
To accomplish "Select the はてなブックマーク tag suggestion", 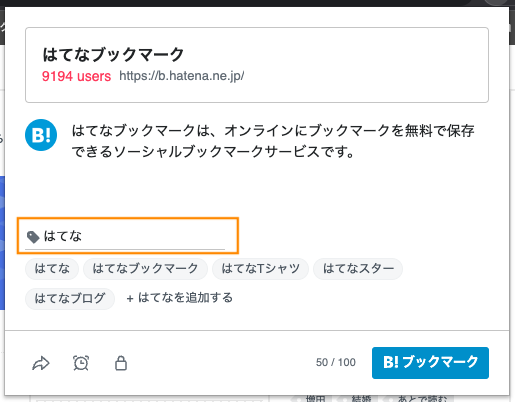I will click(145, 269).
